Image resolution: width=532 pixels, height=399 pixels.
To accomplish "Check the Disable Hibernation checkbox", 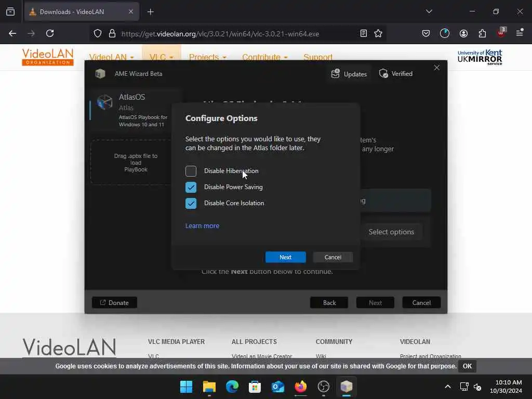I will [x=191, y=171].
